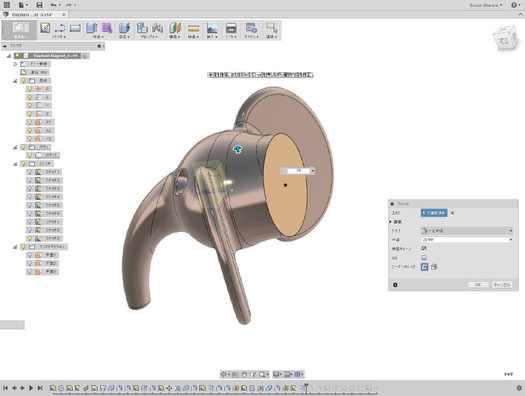The image size is (525, 396).
Task: Collapse the スケッチ sketches folder
Action: coord(15,164)
